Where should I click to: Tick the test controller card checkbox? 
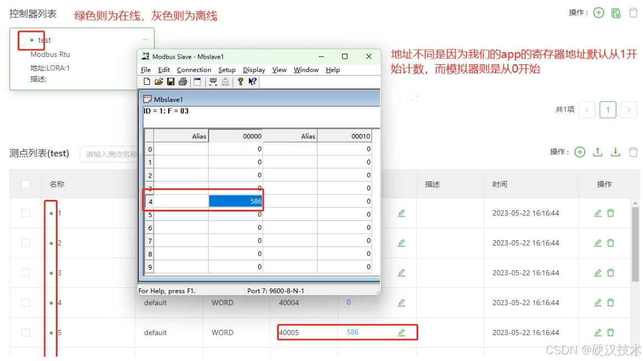coord(23,40)
